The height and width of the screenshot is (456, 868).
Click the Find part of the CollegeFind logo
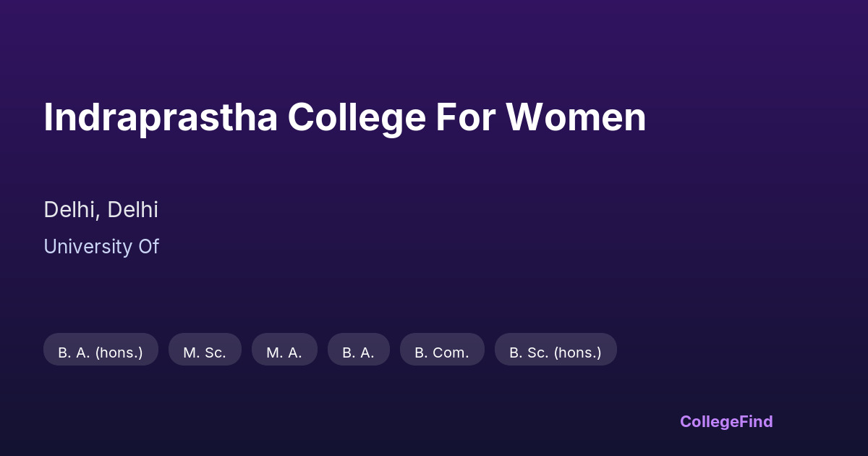[x=757, y=421]
